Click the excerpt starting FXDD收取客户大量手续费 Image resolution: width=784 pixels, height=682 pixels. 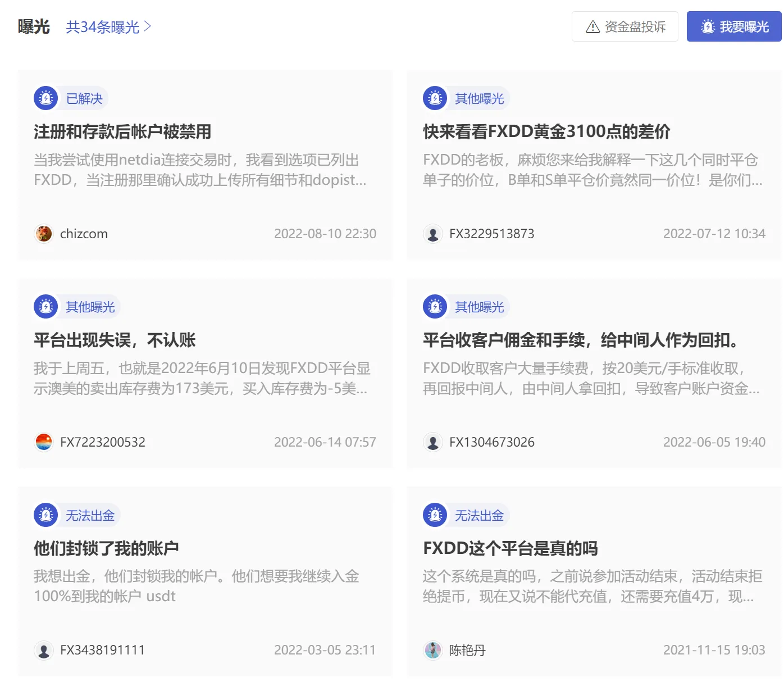[x=591, y=379]
